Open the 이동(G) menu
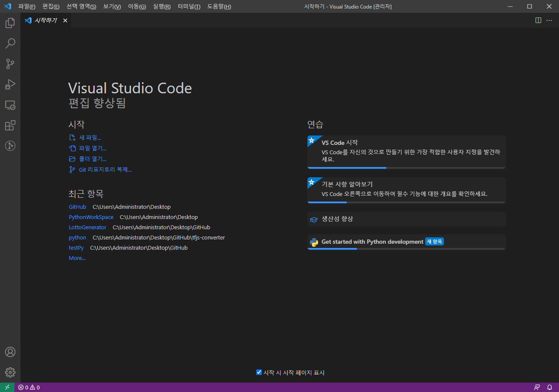The height and width of the screenshot is (392, 559). point(137,6)
